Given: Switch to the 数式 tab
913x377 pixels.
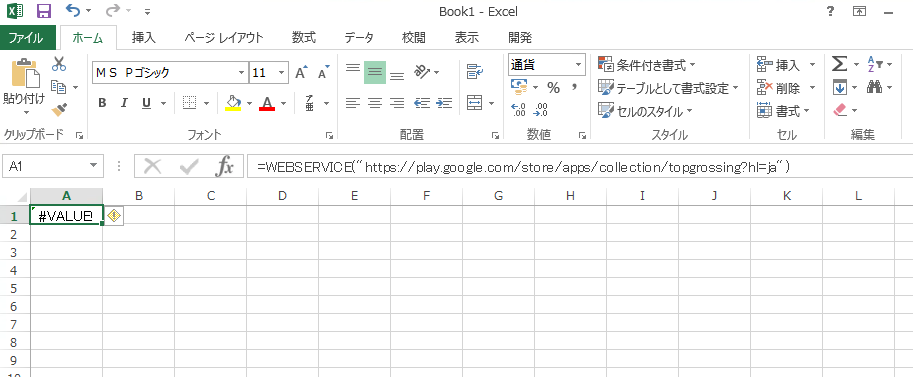Looking at the screenshot, I should pos(303,38).
